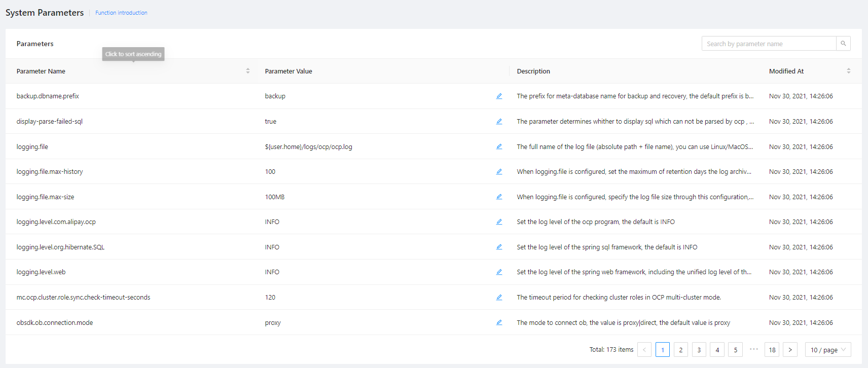Click the Search by parameter name field

pyautogui.click(x=768, y=44)
